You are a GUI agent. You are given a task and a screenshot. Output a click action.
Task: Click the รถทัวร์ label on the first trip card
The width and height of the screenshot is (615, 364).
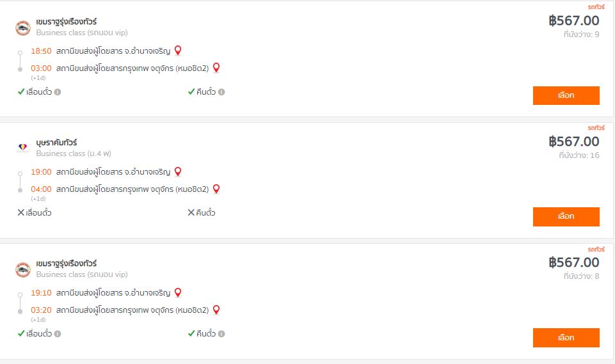[596, 6]
